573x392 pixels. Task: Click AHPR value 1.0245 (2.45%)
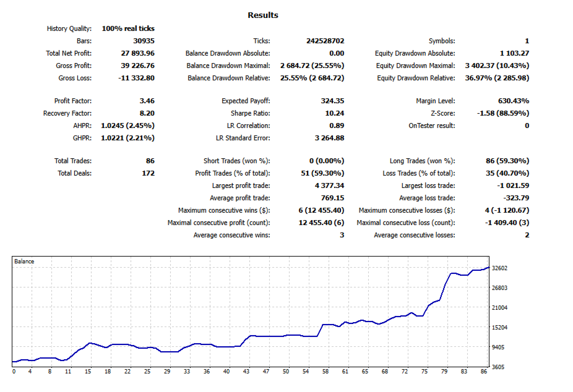(x=127, y=126)
